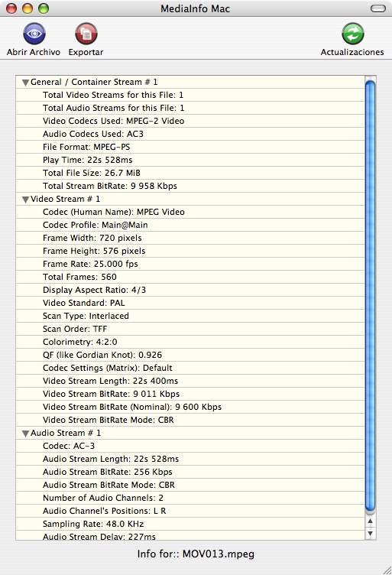Click the blue vertical scrollbar thumb
Screen dimensions: 392x575
pos(371,296)
